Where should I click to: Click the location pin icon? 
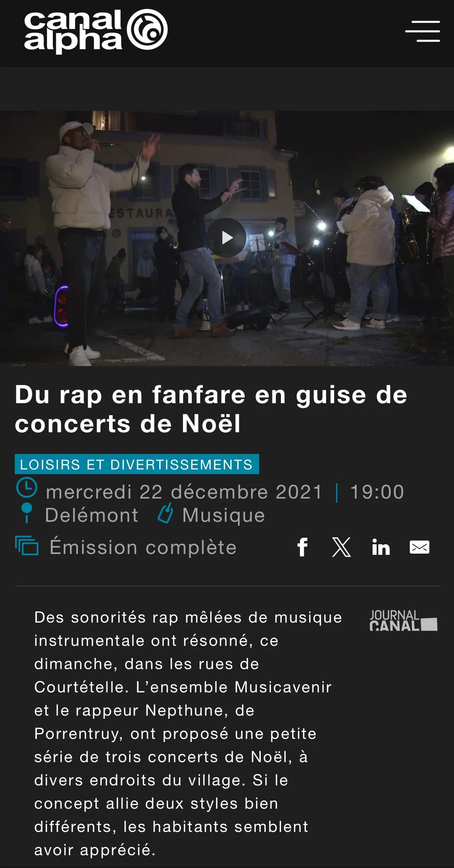[x=26, y=513]
